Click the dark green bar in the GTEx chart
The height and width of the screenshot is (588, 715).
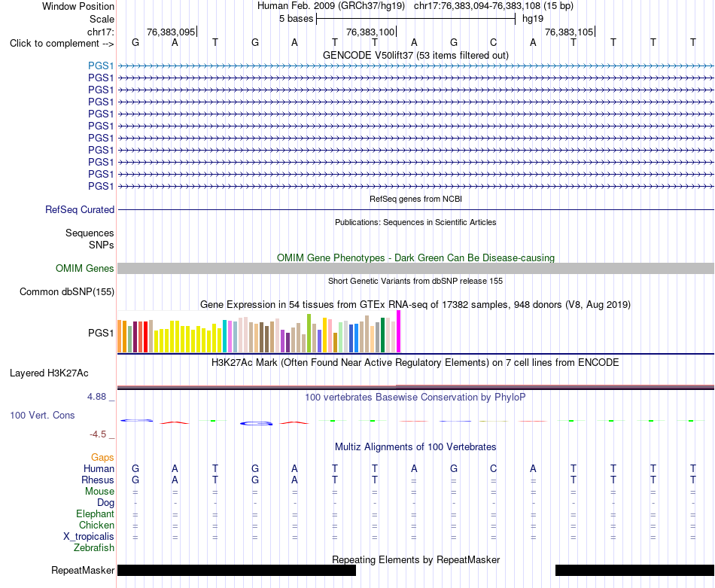(x=382, y=335)
